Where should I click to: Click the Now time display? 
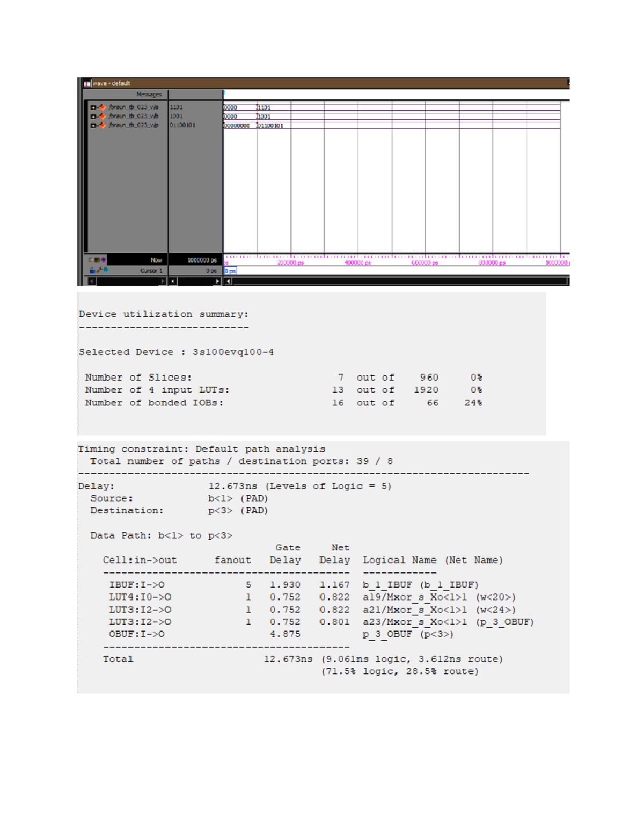pyautogui.click(x=156, y=260)
